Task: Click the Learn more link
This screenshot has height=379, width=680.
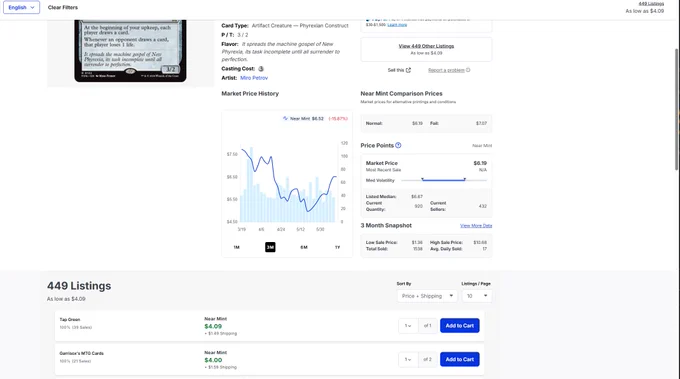Action: (397, 25)
